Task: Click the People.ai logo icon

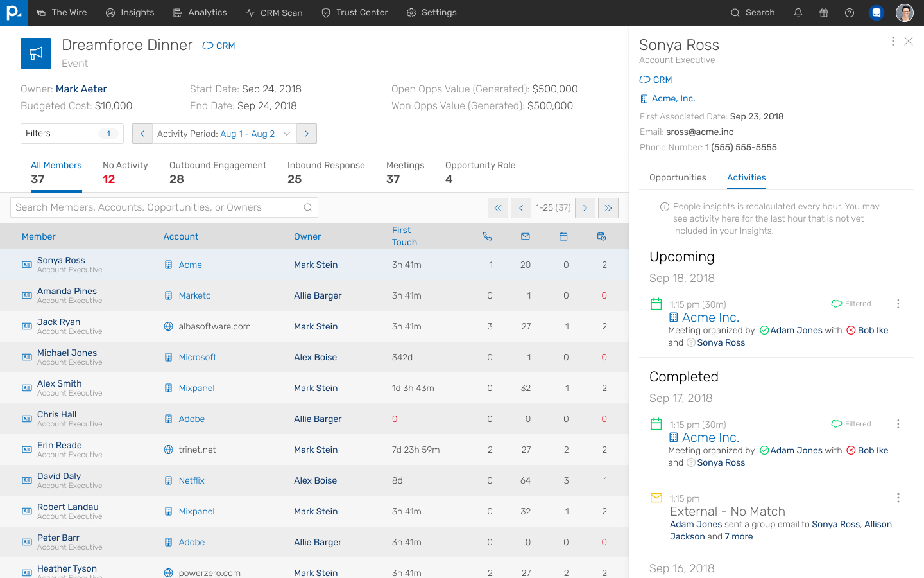Action: coord(13,13)
